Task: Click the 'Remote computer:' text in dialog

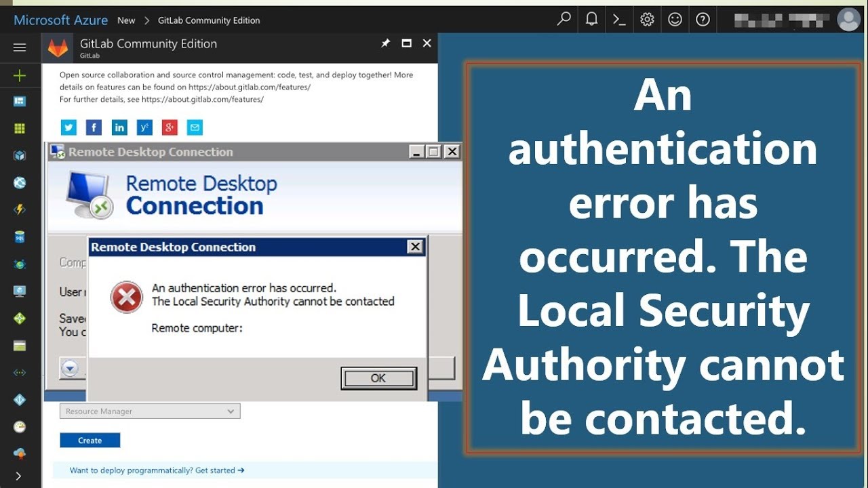Action: (197, 328)
